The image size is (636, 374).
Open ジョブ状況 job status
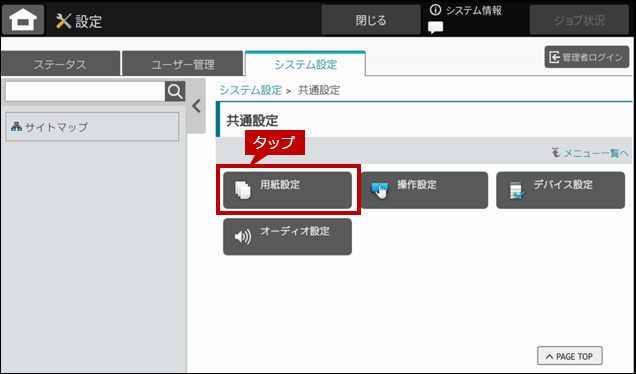[579, 20]
